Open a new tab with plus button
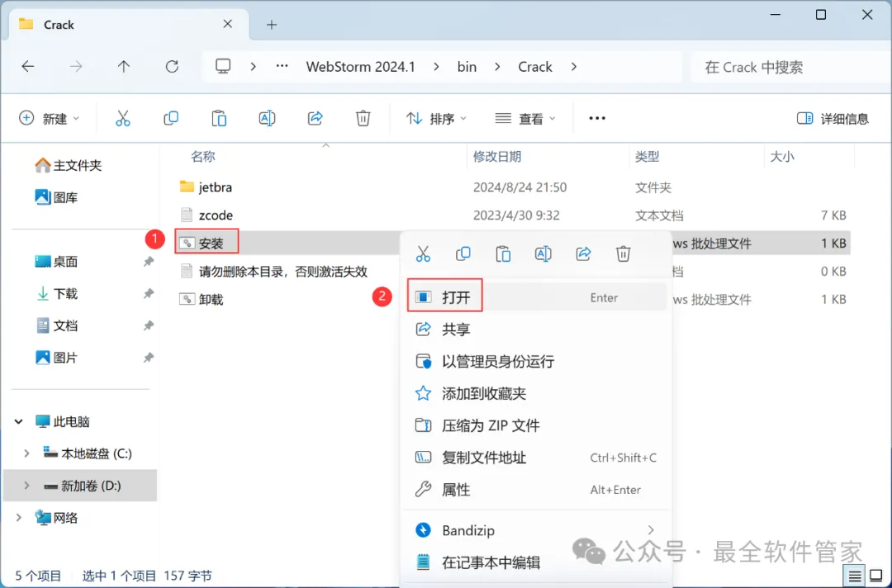The image size is (892, 588). [272, 25]
